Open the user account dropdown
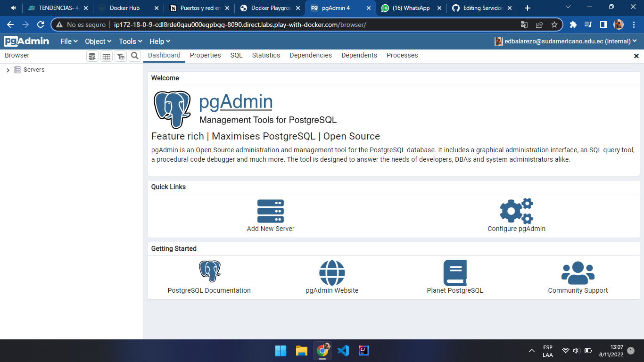The image size is (644, 362). point(566,41)
